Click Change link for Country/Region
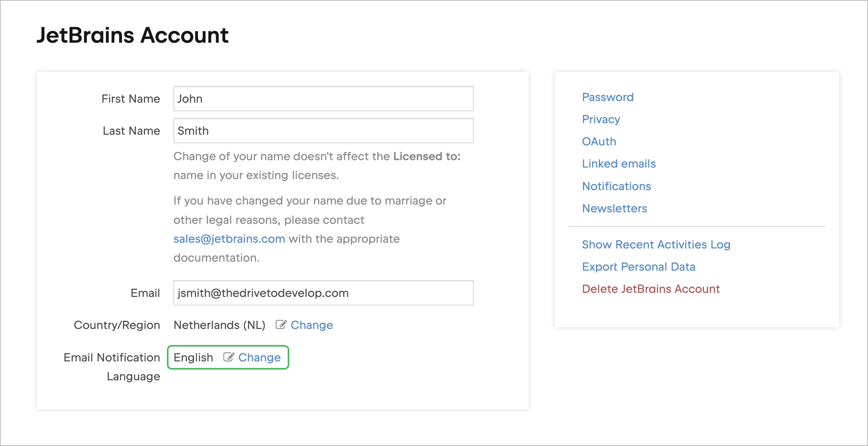Image resolution: width=868 pixels, height=446 pixels. (x=312, y=325)
